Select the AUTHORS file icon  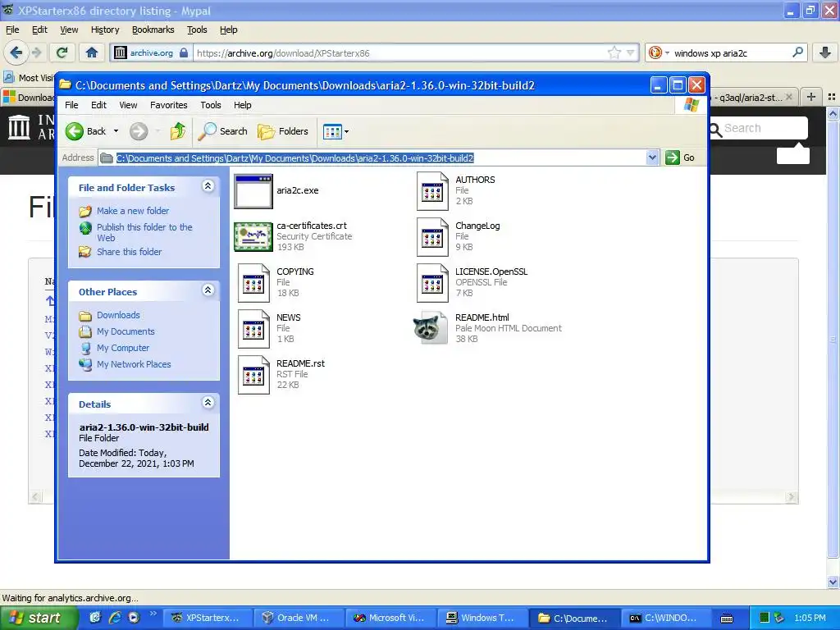432,190
